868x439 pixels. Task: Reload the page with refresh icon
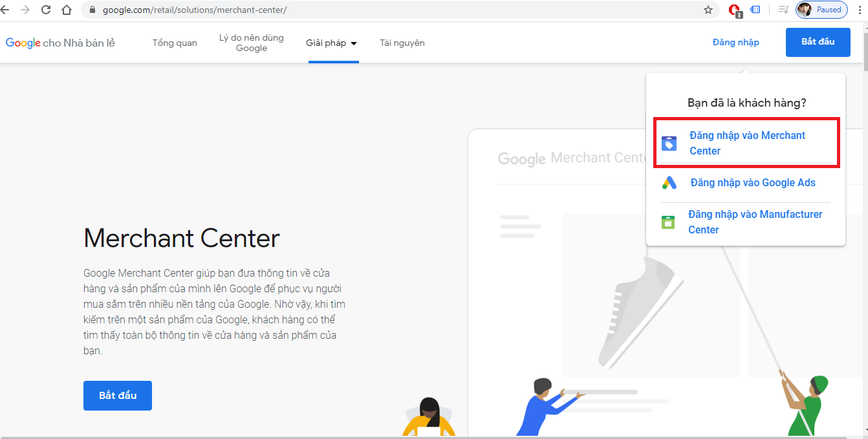(x=46, y=10)
